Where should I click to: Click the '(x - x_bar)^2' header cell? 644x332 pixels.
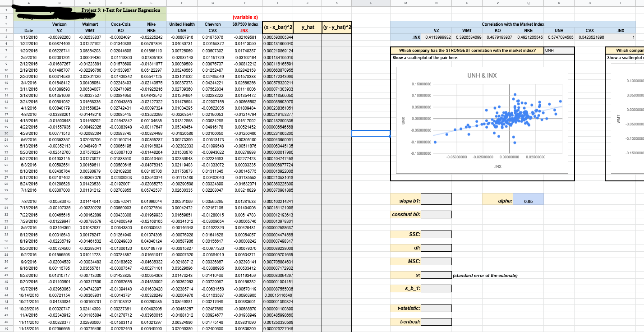tap(277, 27)
